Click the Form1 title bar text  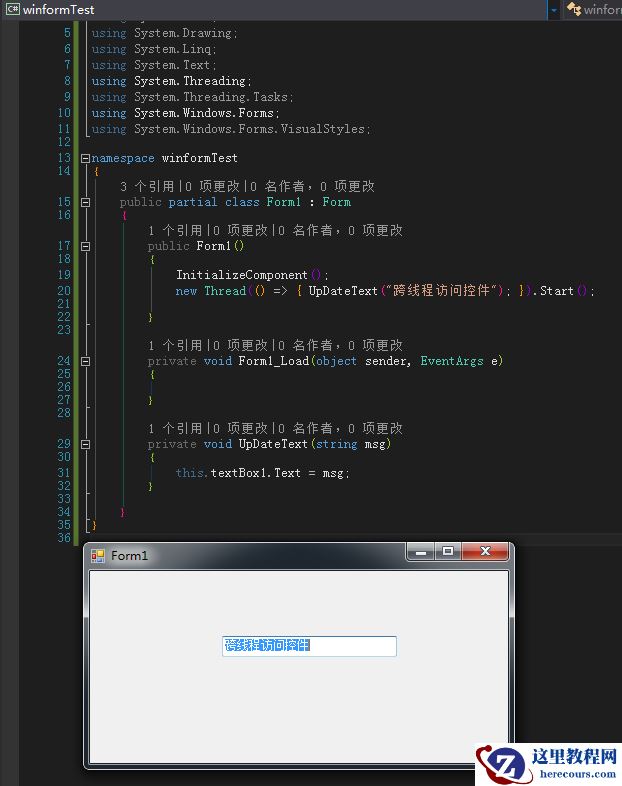[129, 556]
